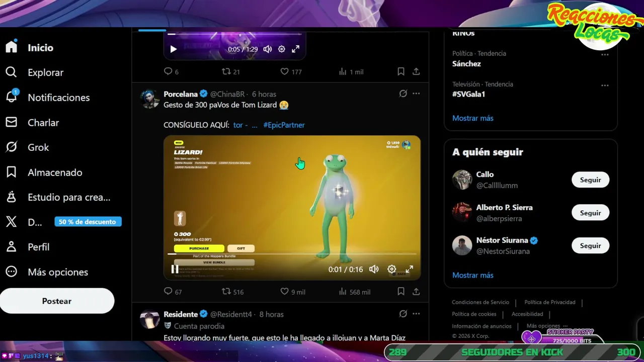Open settings gear of top video
Viewport: 644px width, 362px height.
(x=282, y=49)
